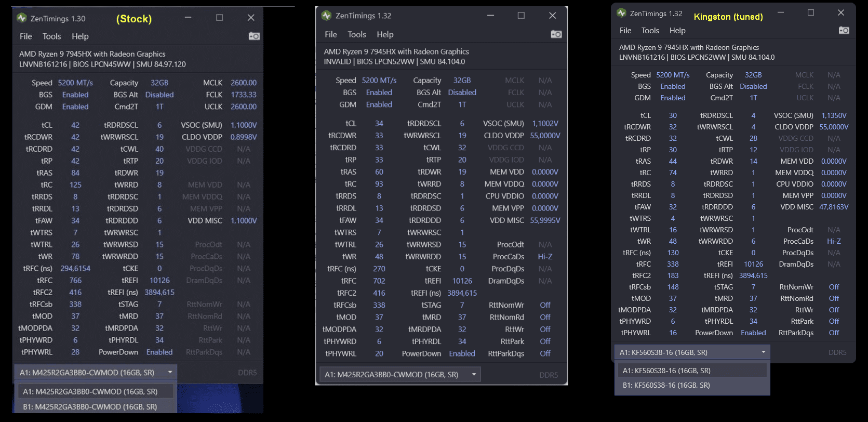Open File menu in the middle ZenTimings window

pyautogui.click(x=331, y=34)
